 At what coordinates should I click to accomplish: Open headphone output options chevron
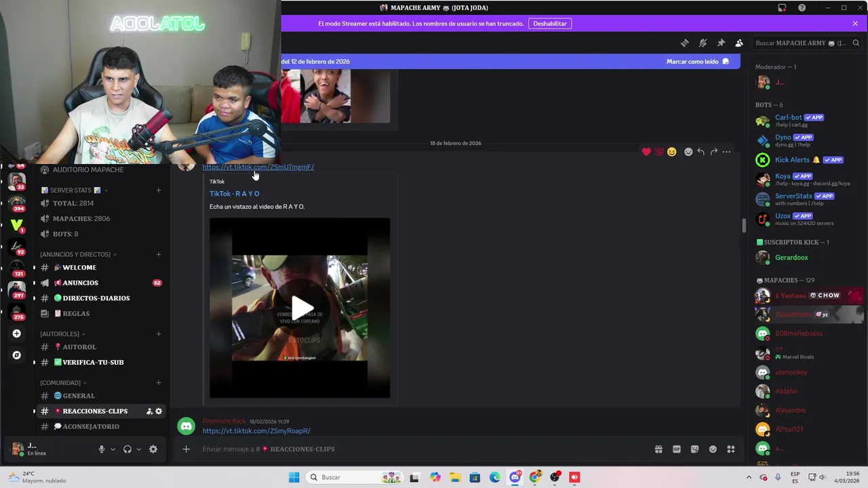[138, 449]
